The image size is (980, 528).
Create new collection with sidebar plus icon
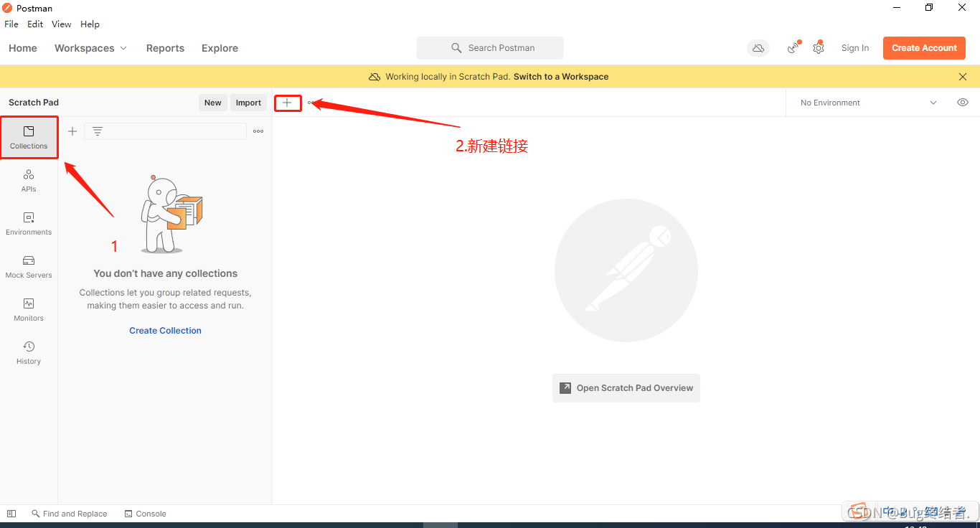tap(72, 131)
